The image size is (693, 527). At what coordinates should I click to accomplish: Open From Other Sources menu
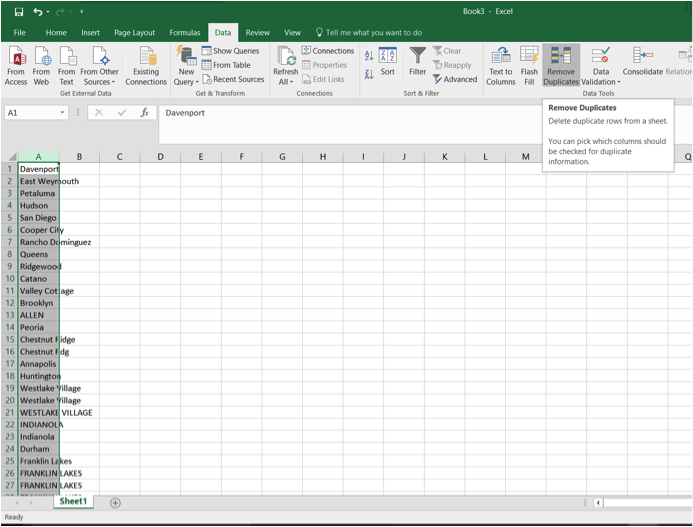pyautogui.click(x=99, y=66)
